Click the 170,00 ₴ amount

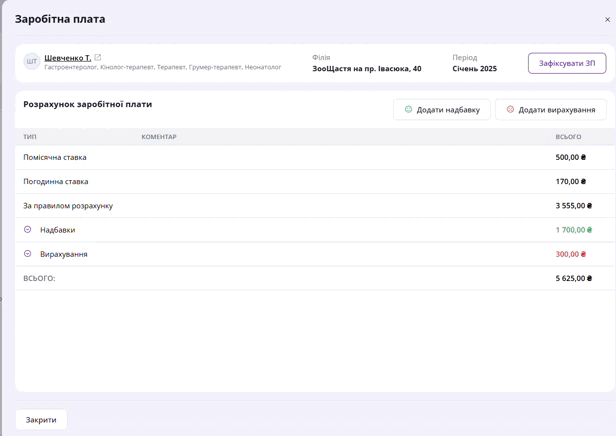(570, 181)
